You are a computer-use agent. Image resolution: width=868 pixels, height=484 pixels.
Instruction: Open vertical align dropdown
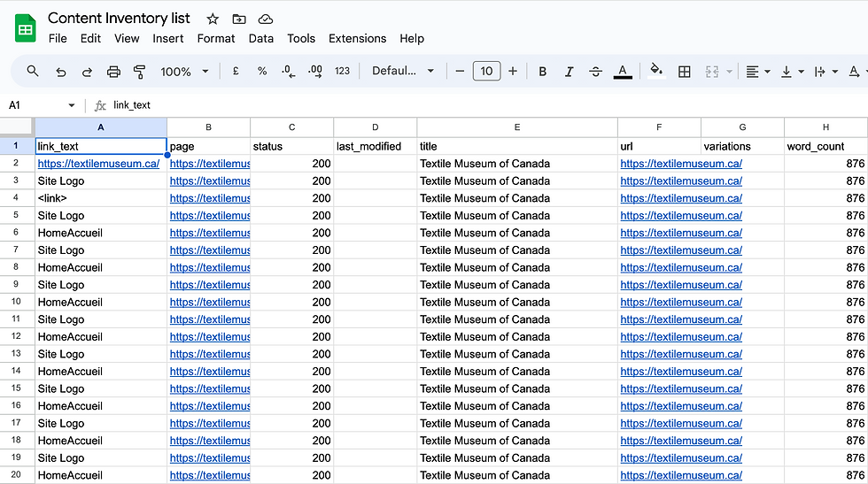click(792, 72)
